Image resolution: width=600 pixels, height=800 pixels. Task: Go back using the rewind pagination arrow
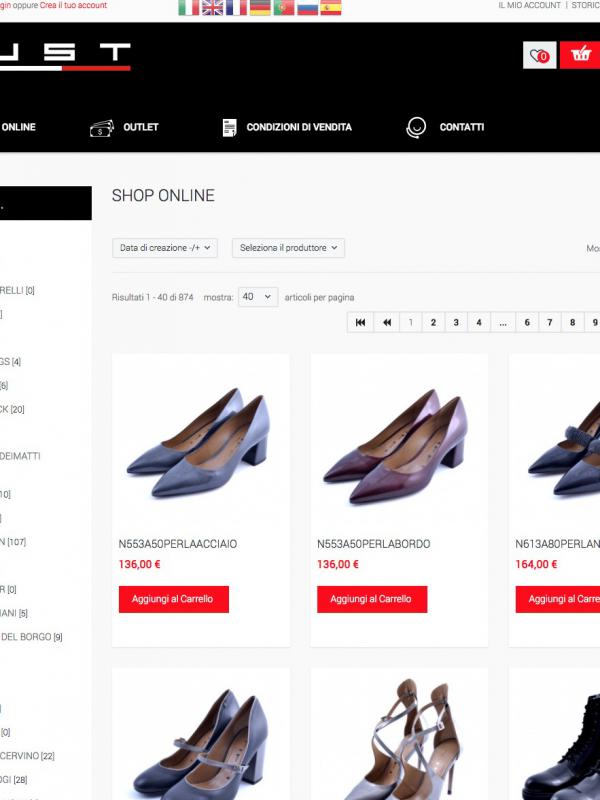click(386, 322)
